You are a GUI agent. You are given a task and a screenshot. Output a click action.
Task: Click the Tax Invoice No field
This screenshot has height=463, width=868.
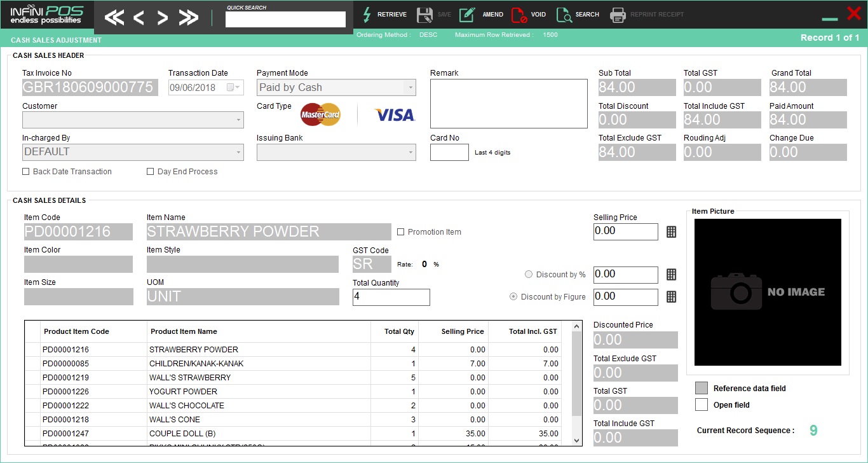click(x=90, y=88)
